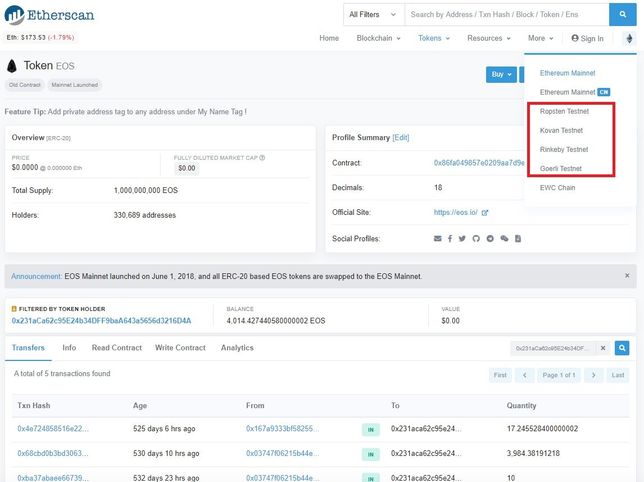Open the eos.io official site link

454,213
